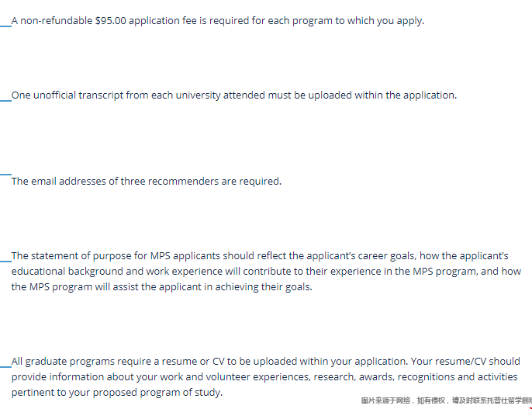
Task: Click the blue marker beside unofficial transcript line
Action: (x=5, y=100)
